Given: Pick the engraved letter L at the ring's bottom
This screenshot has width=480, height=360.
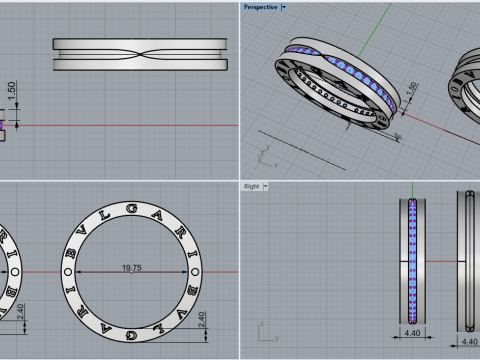Looking at the screenshot, I should click(160, 329).
